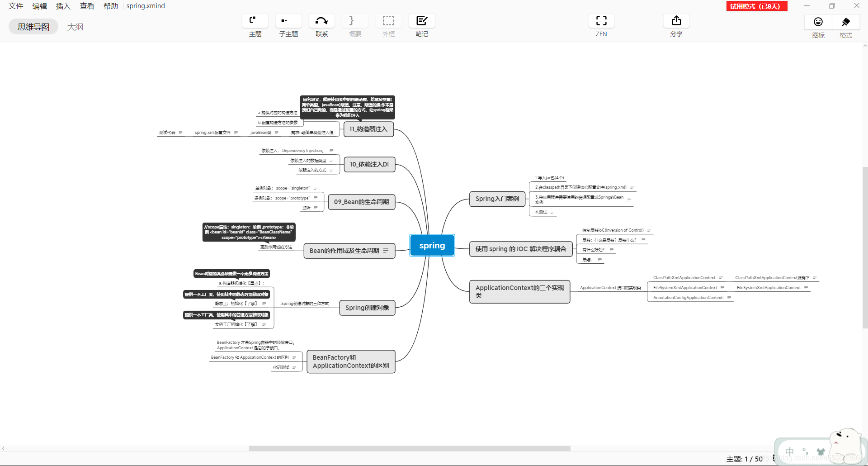Select the 联系 (Relationship) tool
The image size is (868, 466).
point(321,21)
